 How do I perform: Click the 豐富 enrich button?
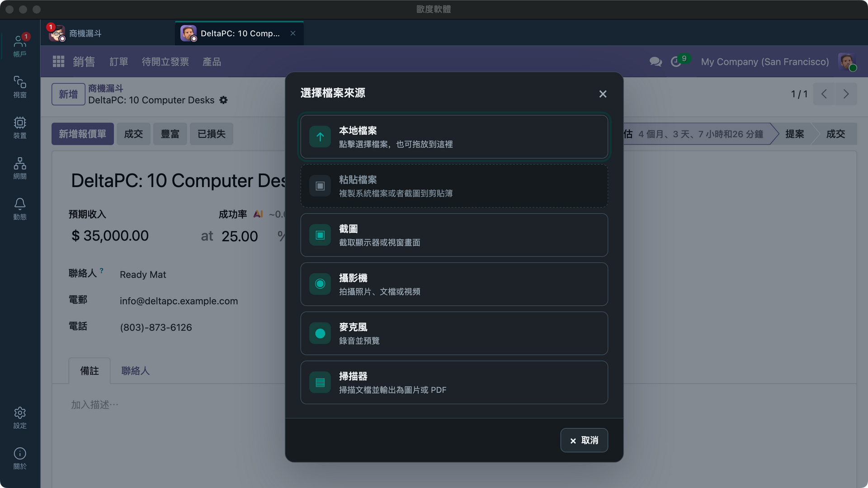coord(170,134)
